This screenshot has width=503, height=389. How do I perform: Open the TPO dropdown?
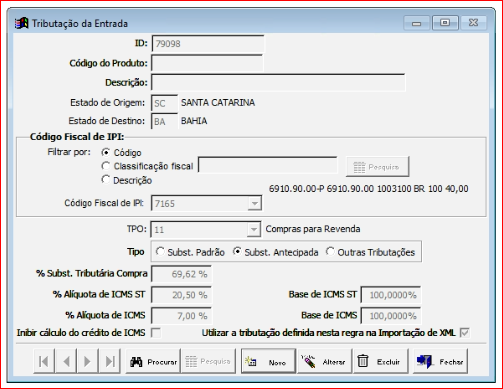click(x=254, y=229)
